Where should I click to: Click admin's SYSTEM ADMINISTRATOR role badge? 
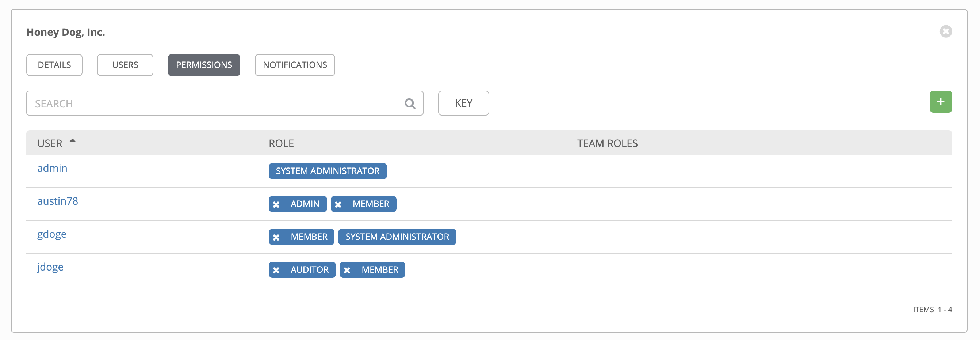click(x=327, y=171)
